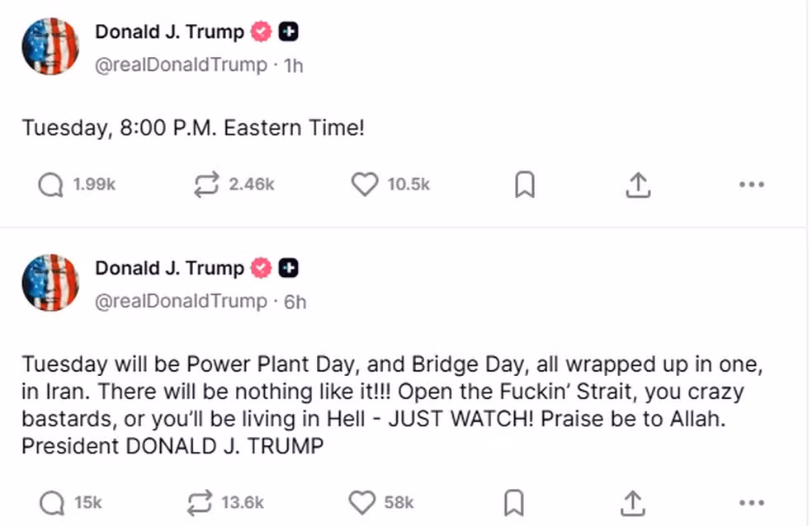Image resolution: width=812 pixels, height=526 pixels.
Task: Share the "Tuesday, 8:00 P.M." post
Action: pos(635,186)
